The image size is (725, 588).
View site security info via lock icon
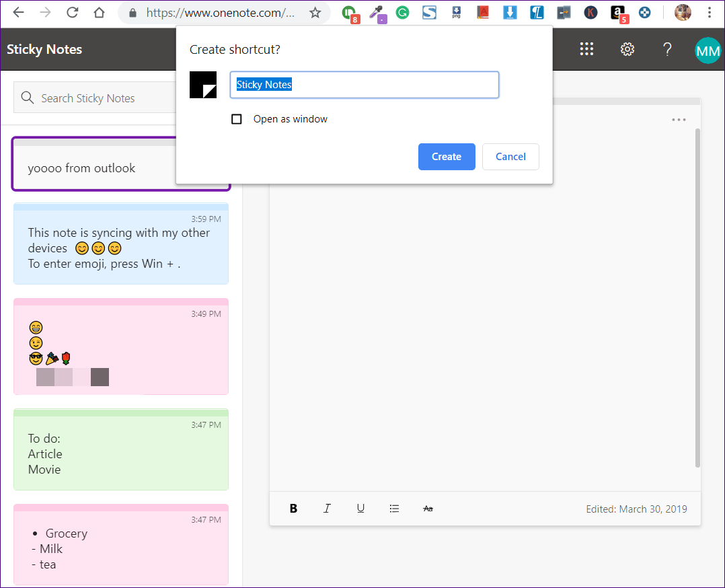[x=132, y=13]
